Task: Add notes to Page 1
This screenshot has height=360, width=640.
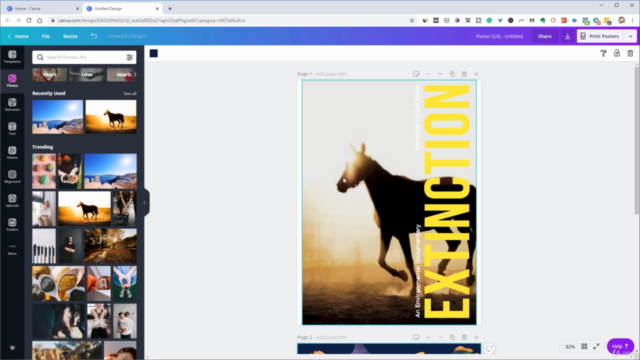Action: [416, 74]
